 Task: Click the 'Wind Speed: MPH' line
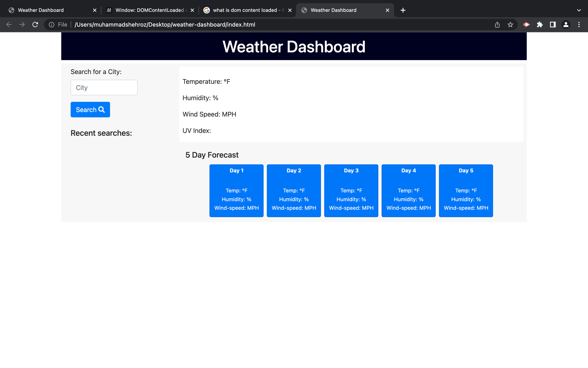pyautogui.click(x=209, y=114)
